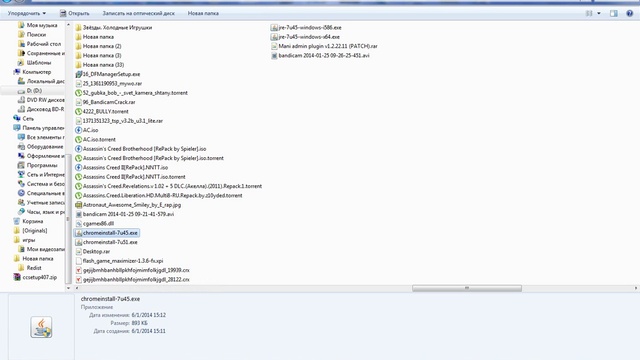Click the 4222_BULLY.torrent icon

[x=78, y=111]
